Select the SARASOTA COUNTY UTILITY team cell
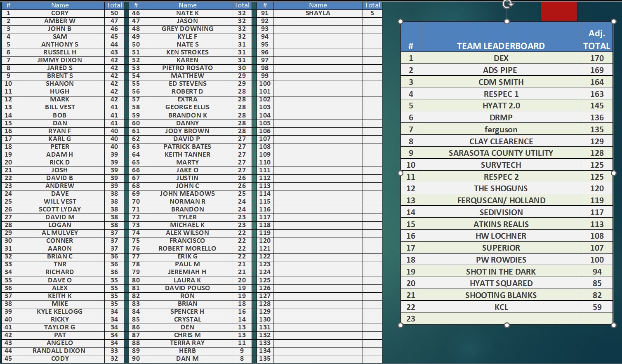622x364 pixels. (501, 153)
